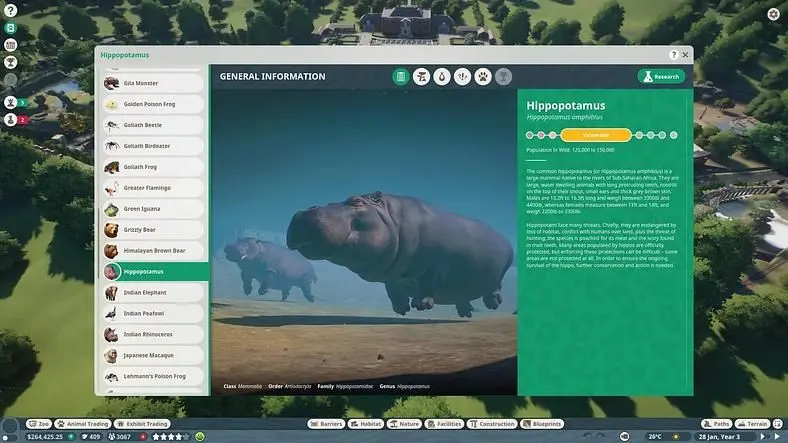Viewport: 788px width, 443px height.
Task: Click the conservation credits 409 counter
Action: point(91,437)
